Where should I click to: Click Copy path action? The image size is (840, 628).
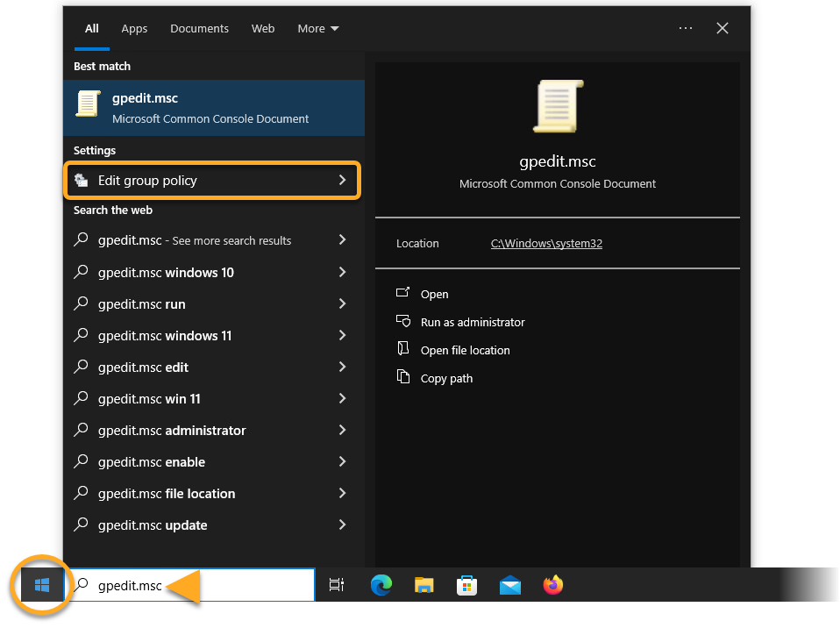pos(446,378)
